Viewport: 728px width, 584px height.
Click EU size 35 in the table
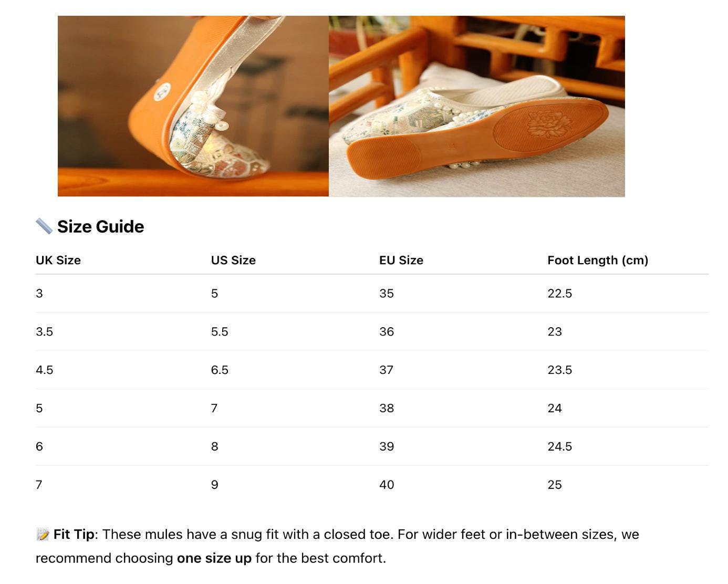click(x=387, y=294)
